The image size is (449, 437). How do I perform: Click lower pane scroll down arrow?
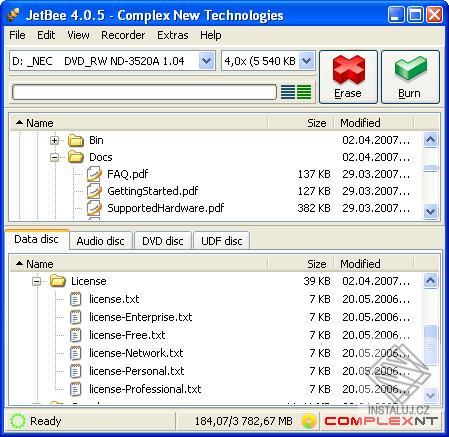pos(430,395)
